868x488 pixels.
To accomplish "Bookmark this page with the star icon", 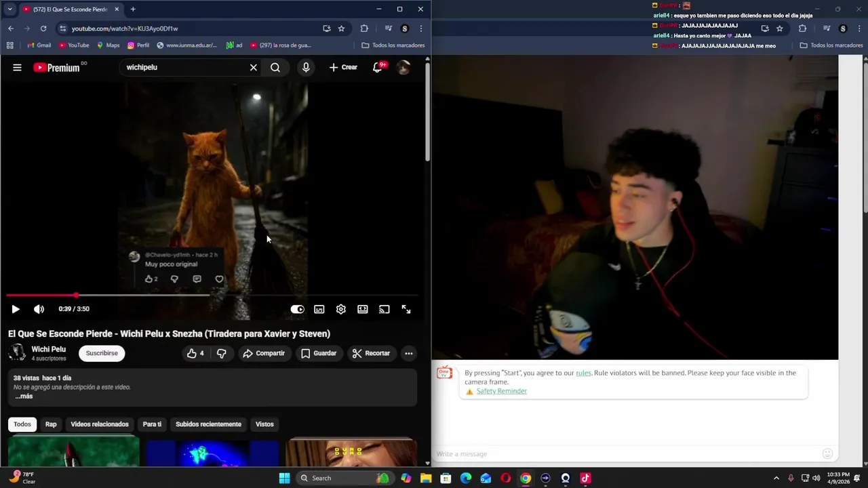I will [x=341, y=28].
